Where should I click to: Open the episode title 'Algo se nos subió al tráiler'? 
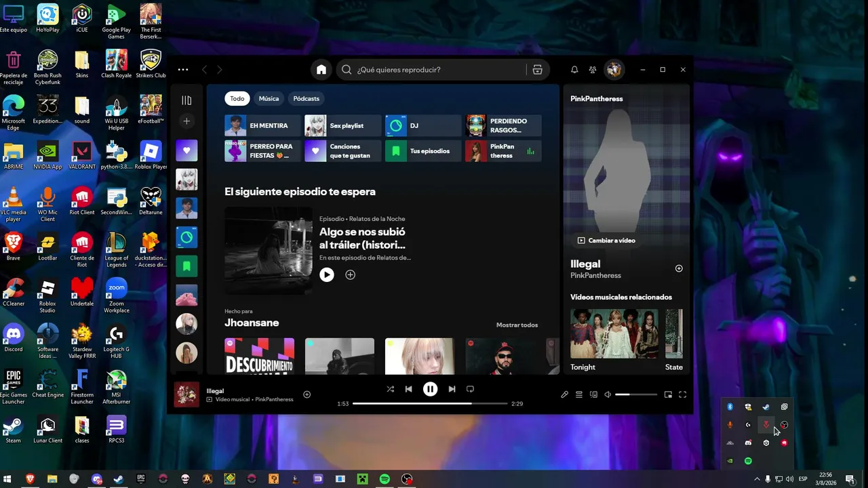[362, 238]
